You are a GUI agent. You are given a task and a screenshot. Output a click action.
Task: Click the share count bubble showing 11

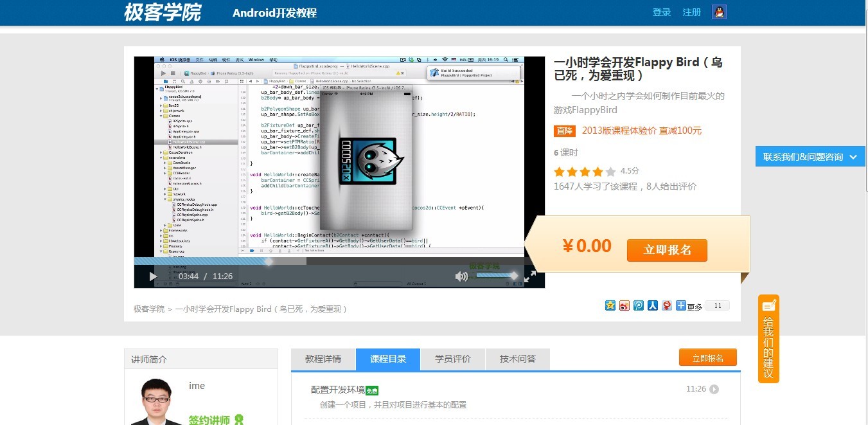718,305
